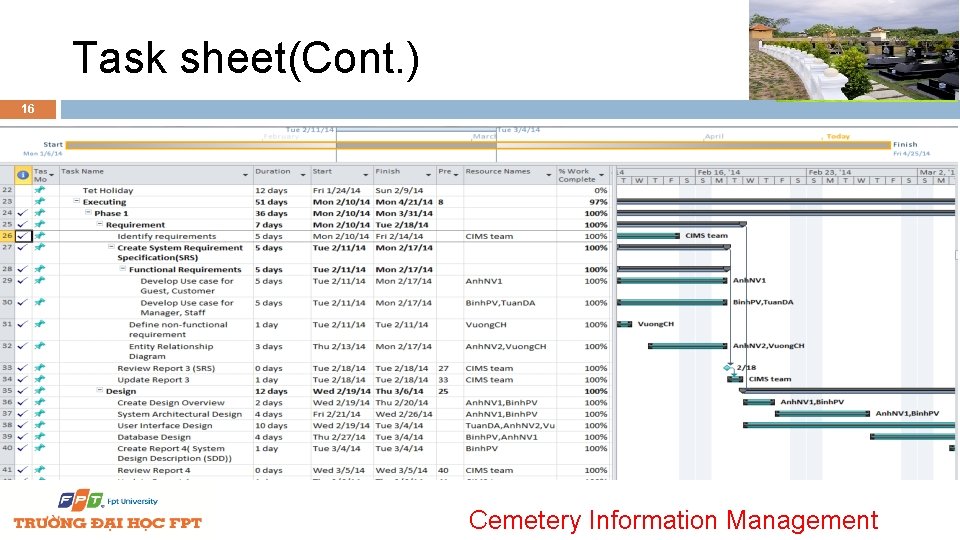
Task: Open the Resource Names column filter dropdown
Action: (x=549, y=175)
